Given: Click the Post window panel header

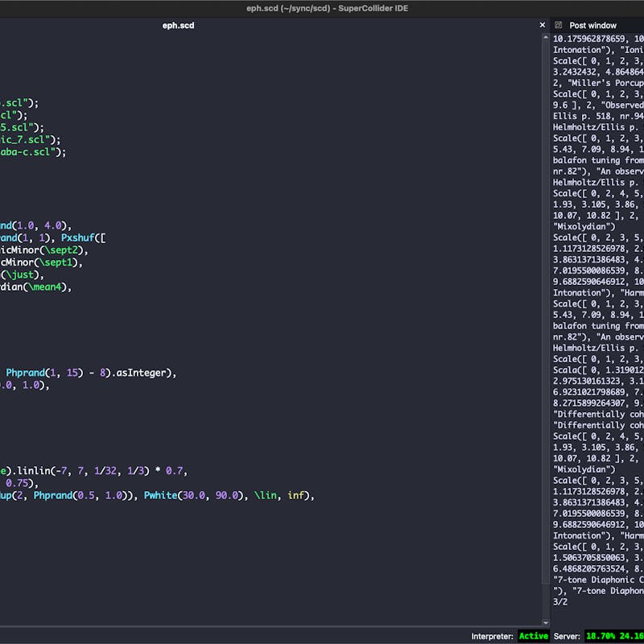Looking at the screenshot, I should [592, 25].
